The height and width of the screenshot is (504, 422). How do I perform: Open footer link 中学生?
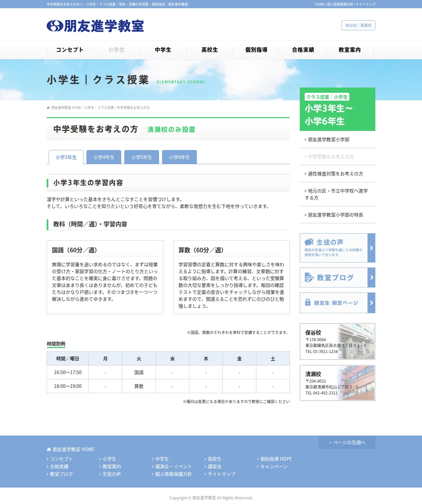tap(162, 459)
